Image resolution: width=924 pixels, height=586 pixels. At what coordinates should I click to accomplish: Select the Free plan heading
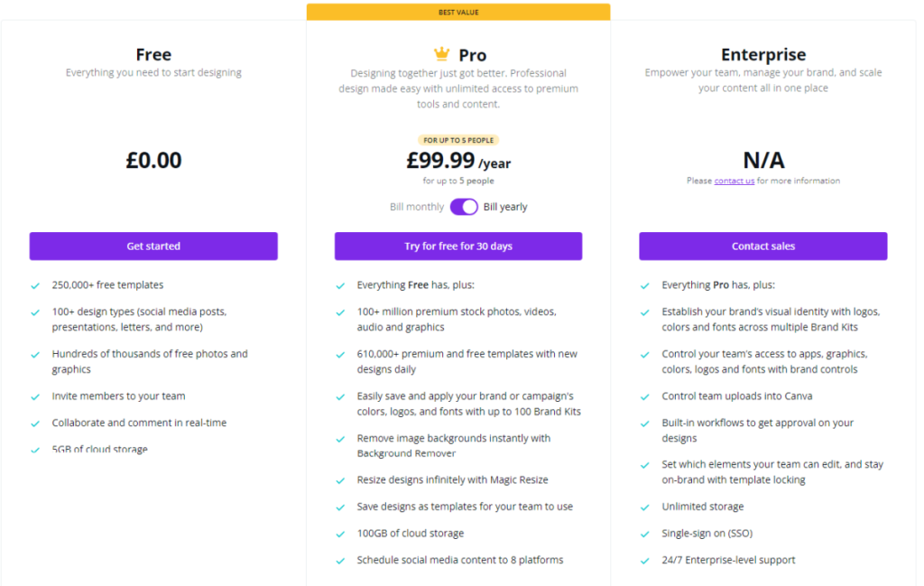tap(153, 55)
